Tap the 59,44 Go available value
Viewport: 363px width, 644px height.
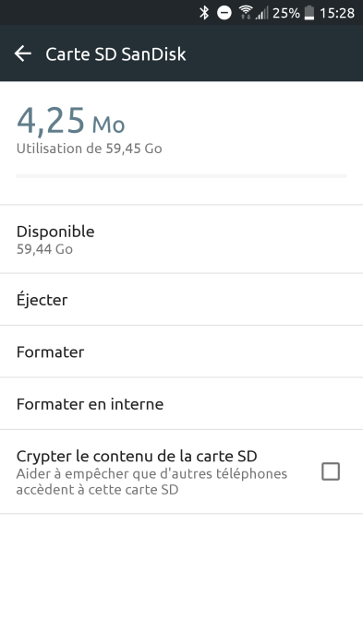[44, 249]
